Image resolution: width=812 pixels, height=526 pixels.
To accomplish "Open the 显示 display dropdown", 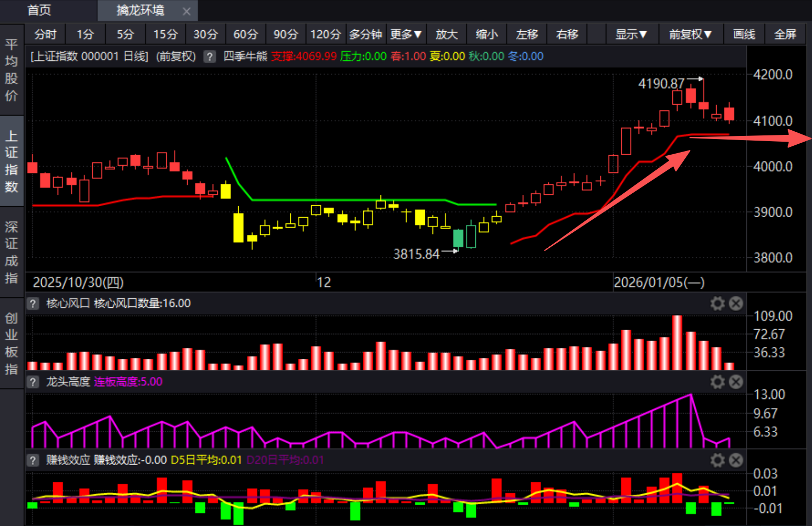I will coord(631,34).
